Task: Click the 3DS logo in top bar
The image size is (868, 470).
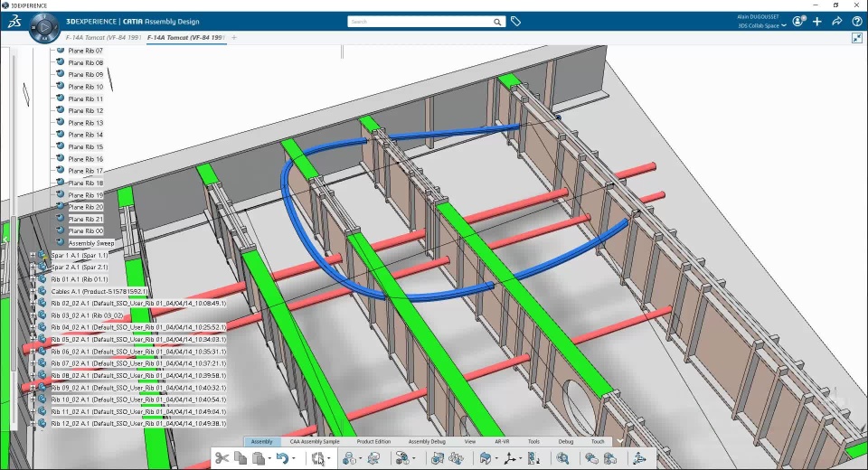Action: [x=14, y=22]
